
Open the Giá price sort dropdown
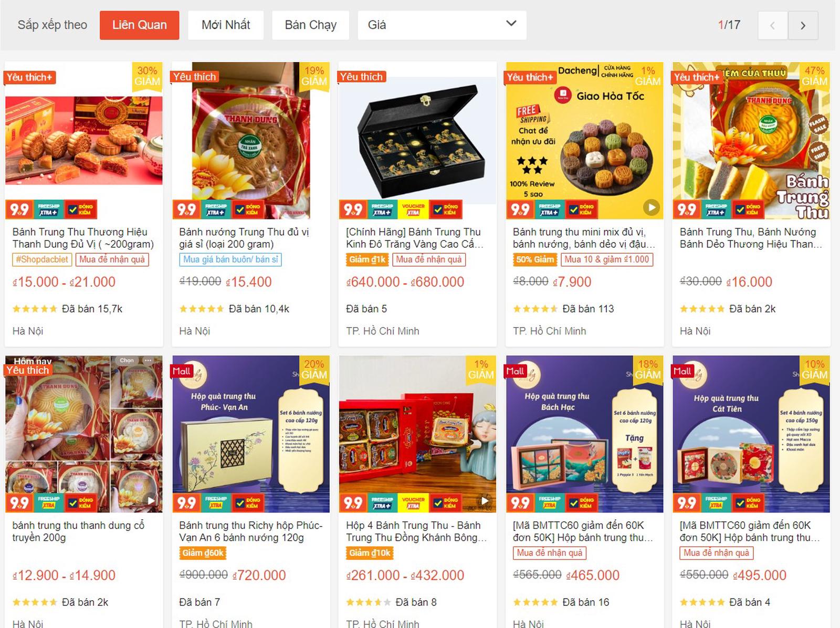click(x=442, y=25)
